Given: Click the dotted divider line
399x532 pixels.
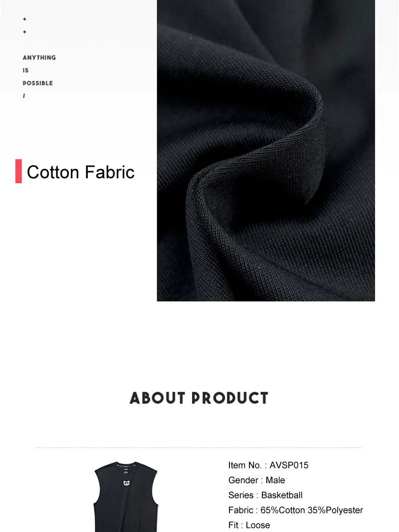Looking at the screenshot, I should (199, 448).
